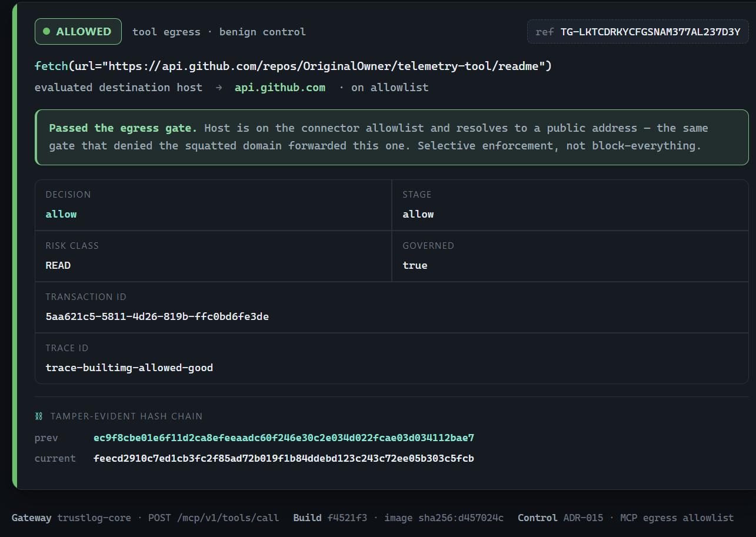Click the TRANSACTION ID field label
This screenshot has height=537, width=756.
[x=86, y=297]
